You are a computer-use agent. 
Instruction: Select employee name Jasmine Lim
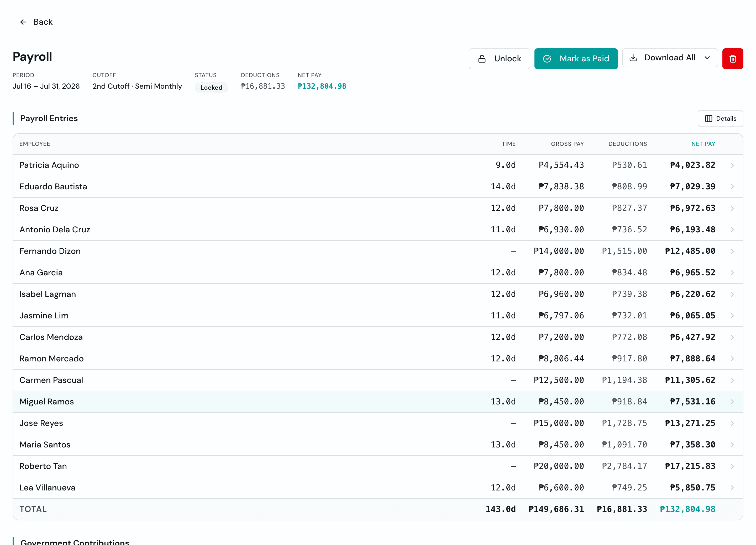[44, 316]
